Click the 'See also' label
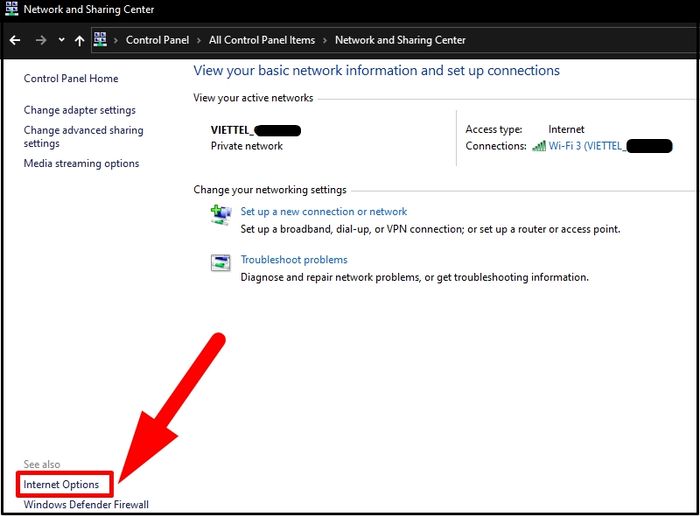Viewport: 700px width, 516px height. point(42,465)
